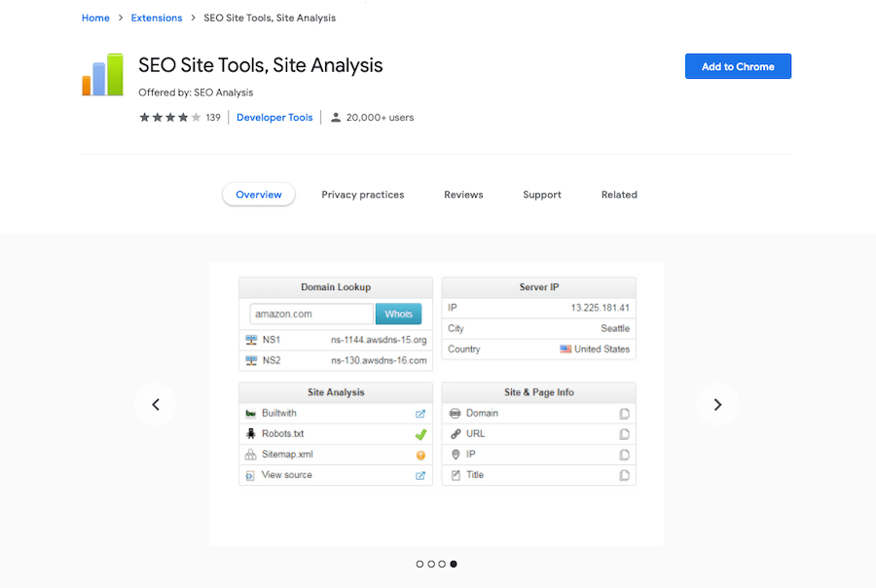Click the NS2 nameserver icon
The height and width of the screenshot is (588, 876).
251,360
